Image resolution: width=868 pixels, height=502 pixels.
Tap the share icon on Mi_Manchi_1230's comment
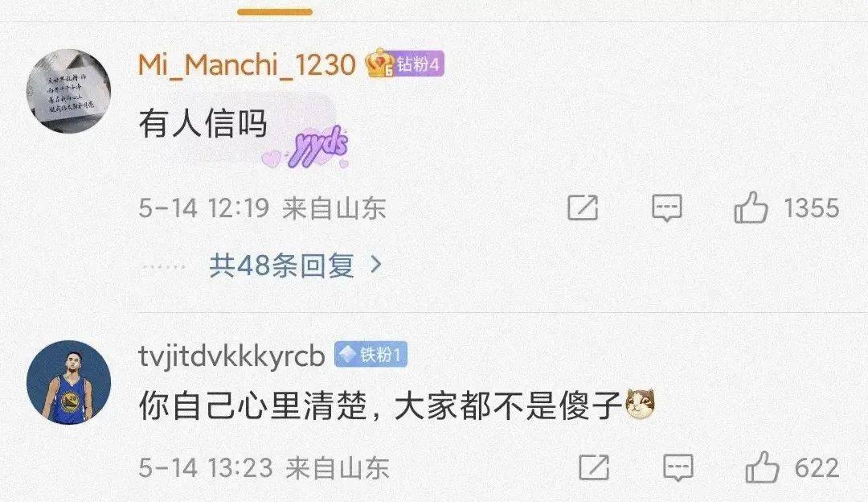pos(583,208)
